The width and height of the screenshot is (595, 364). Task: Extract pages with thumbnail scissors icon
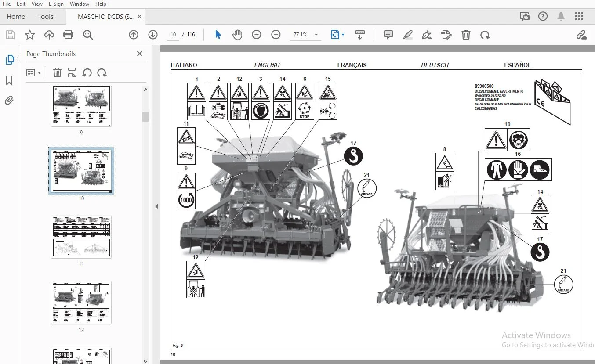pyautogui.click(x=72, y=73)
